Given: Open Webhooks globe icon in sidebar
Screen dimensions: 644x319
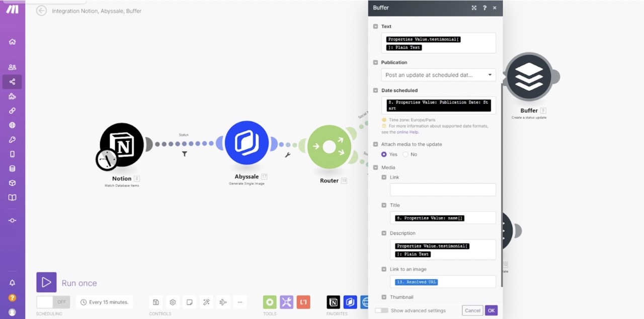Looking at the screenshot, I should click(12, 125).
